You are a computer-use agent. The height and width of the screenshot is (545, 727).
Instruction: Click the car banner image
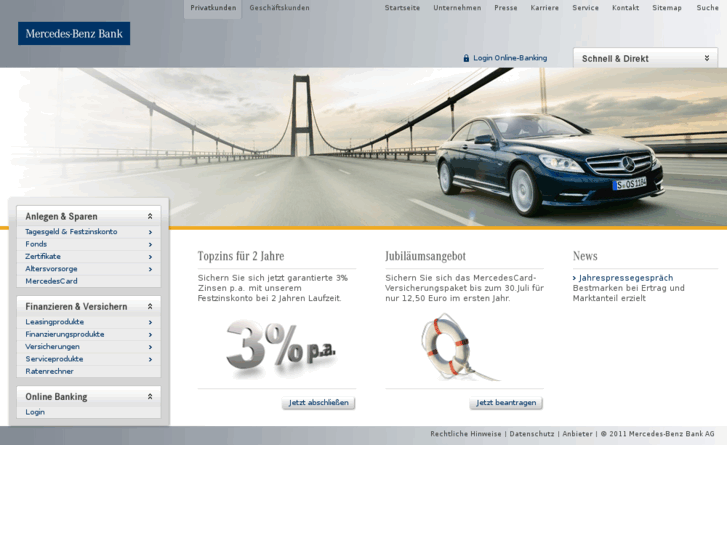[364, 147]
